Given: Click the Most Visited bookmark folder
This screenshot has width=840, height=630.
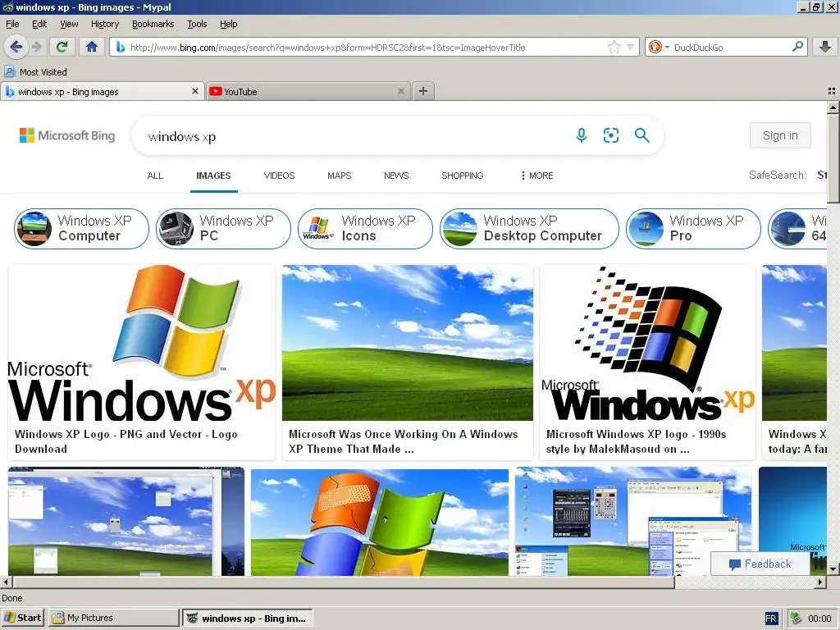Looking at the screenshot, I should click(36, 72).
